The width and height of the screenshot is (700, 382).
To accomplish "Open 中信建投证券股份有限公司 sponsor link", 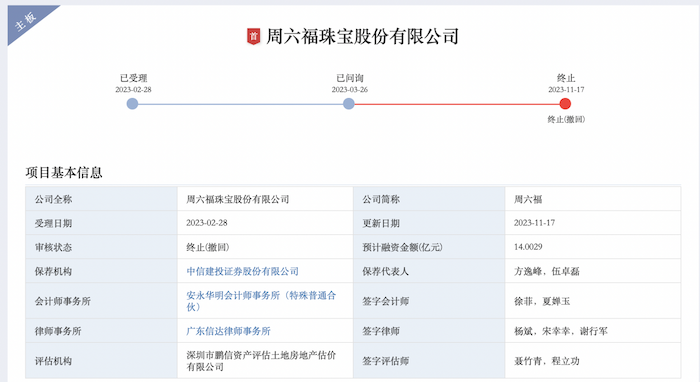I will pos(242,271).
